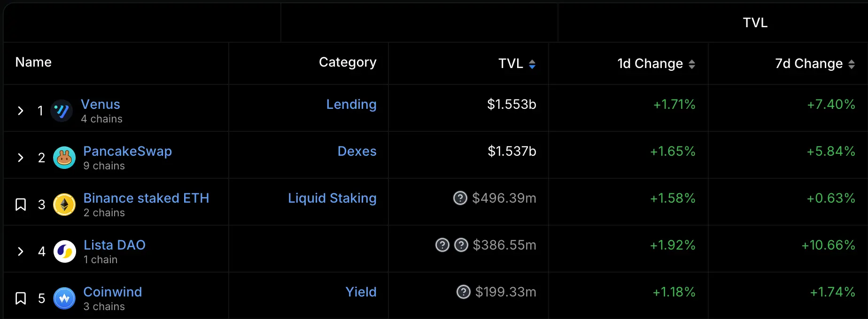Click the Coinwind logo icon
The height and width of the screenshot is (319, 868).
[64, 298]
